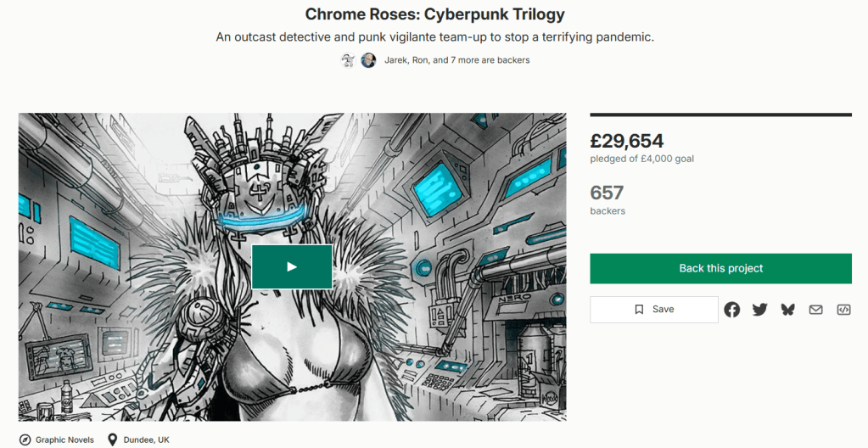The height and width of the screenshot is (448, 868).
Task: Click Back this project button
Action: (x=720, y=269)
